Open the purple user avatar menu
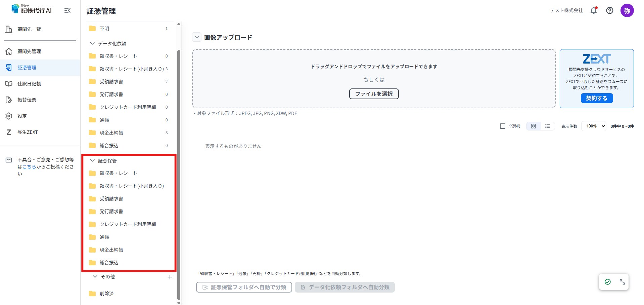Screen dimensions: 644x305 [627, 10]
